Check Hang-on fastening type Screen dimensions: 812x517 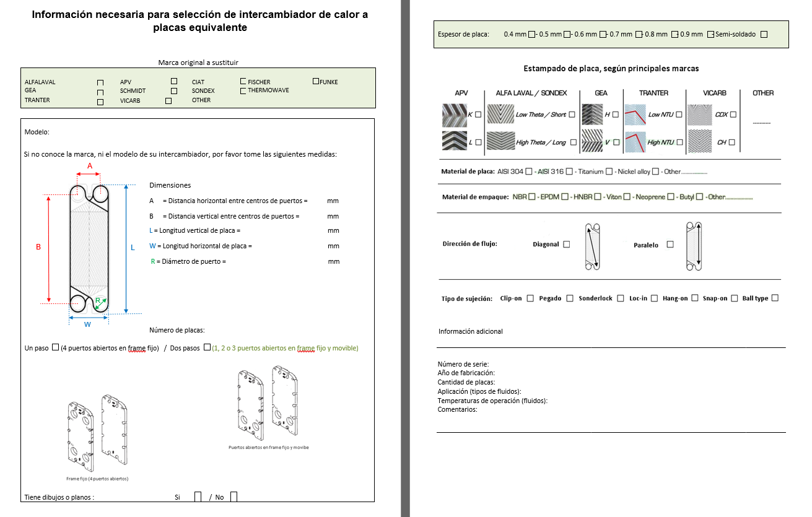[x=695, y=298]
